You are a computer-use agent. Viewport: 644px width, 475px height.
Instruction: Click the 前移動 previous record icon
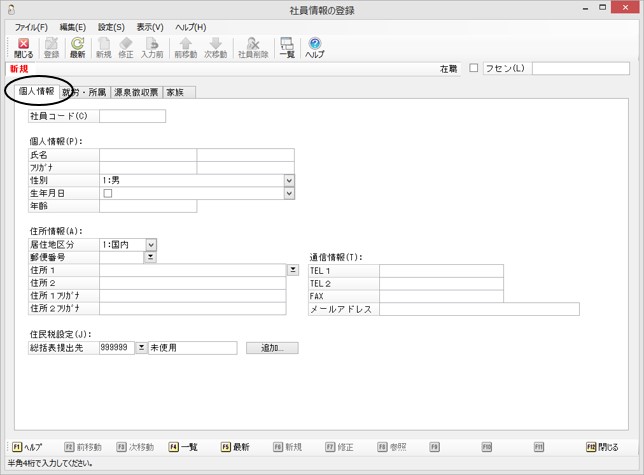[x=185, y=48]
